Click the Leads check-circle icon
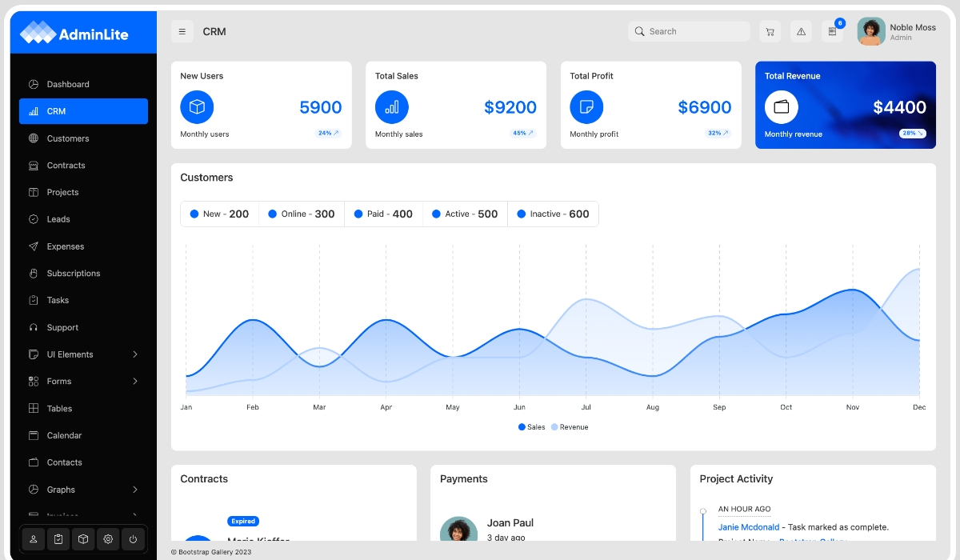The height and width of the screenshot is (560, 960). pyautogui.click(x=34, y=219)
